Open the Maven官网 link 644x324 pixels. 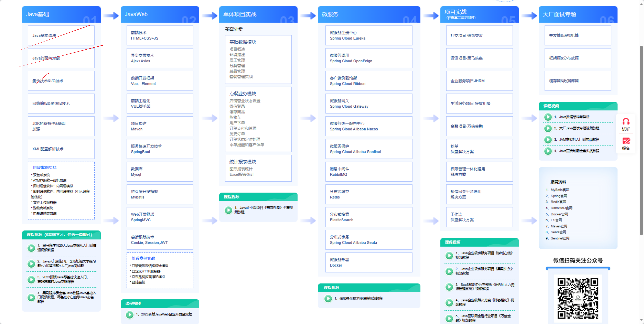[x=559, y=226]
